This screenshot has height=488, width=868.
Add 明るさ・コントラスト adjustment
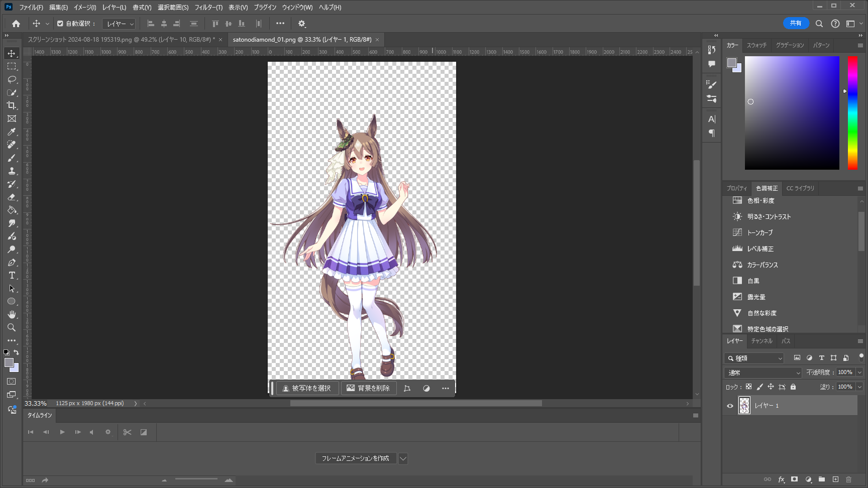[x=769, y=217]
